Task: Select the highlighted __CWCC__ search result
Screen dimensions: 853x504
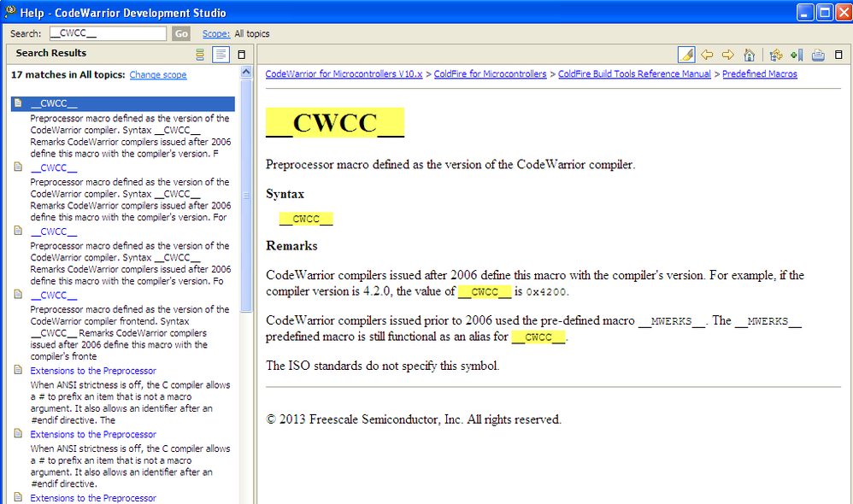Action: coord(123,103)
